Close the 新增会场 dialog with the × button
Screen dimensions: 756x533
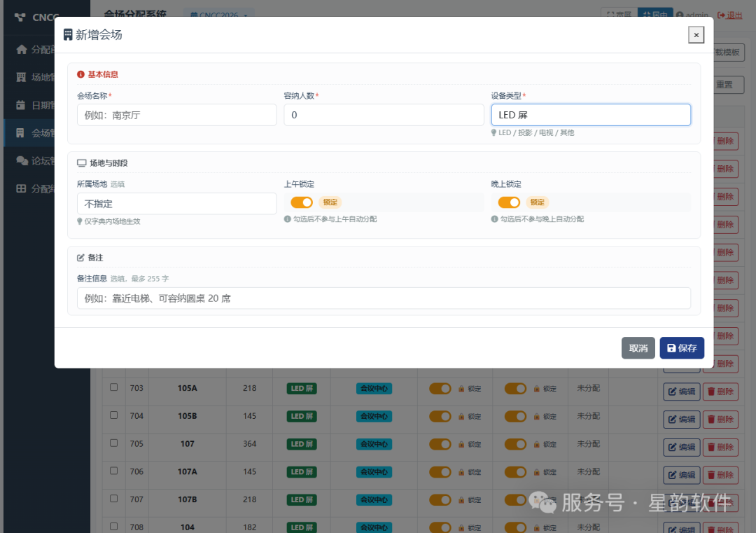[696, 35]
